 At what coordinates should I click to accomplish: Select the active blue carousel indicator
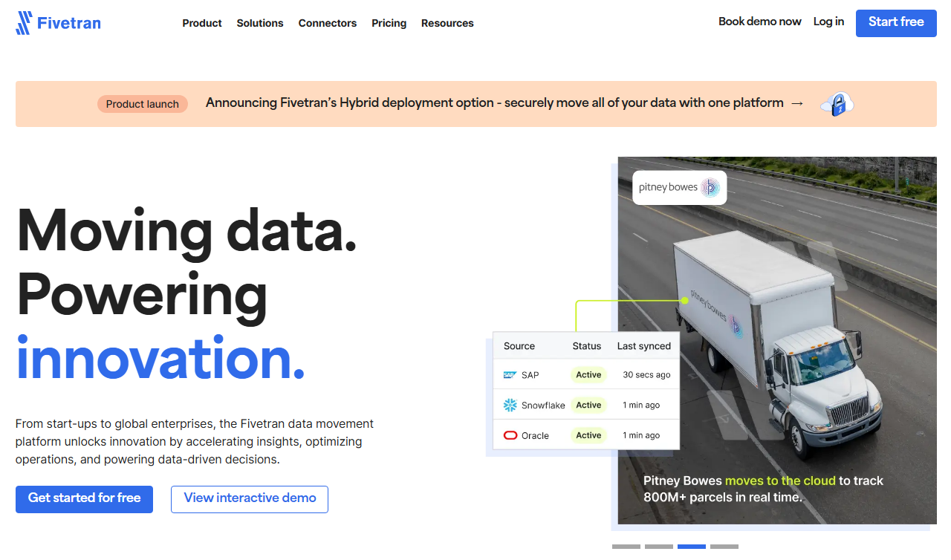[x=692, y=547]
